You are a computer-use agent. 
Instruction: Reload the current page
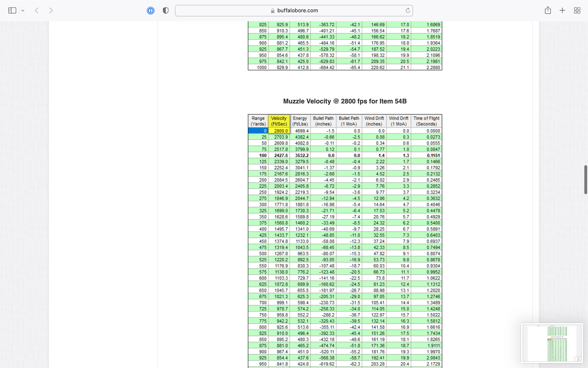pyautogui.click(x=408, y=10)
